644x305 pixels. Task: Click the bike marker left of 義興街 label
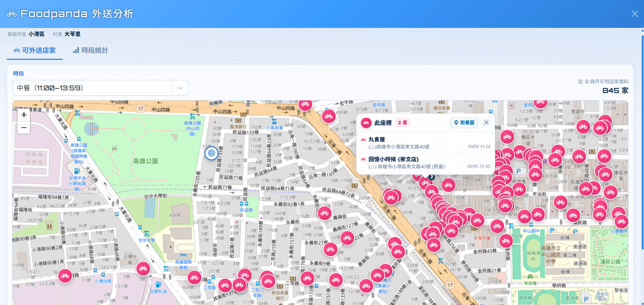click(x=325, y=213)
